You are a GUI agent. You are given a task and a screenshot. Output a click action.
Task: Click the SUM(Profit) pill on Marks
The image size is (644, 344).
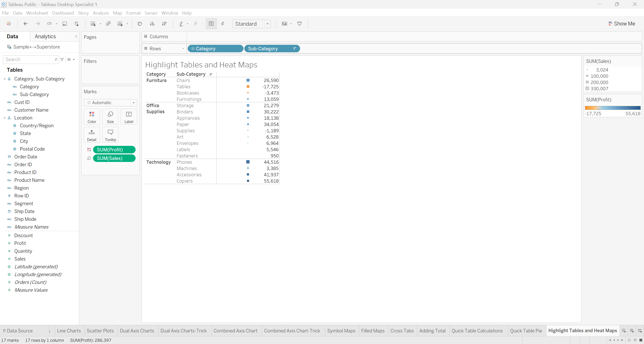(x=114, y=150)
